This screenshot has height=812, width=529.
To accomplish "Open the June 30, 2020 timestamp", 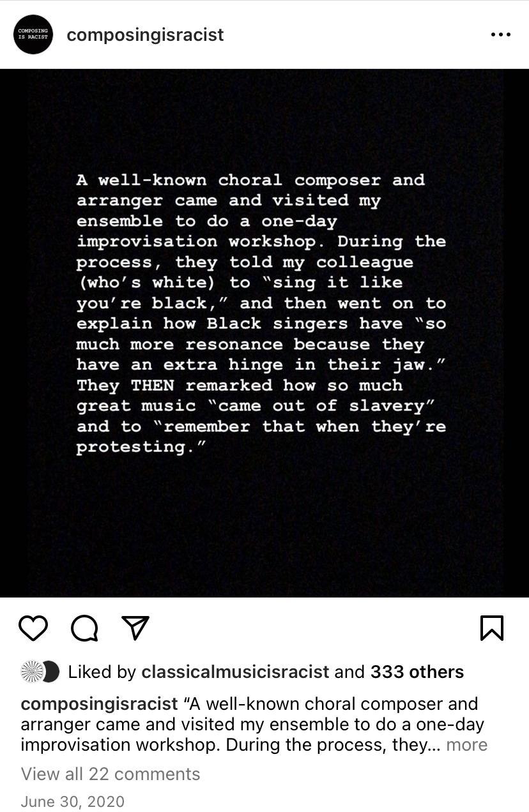I will pyautogui.click(x=73, y=802).
